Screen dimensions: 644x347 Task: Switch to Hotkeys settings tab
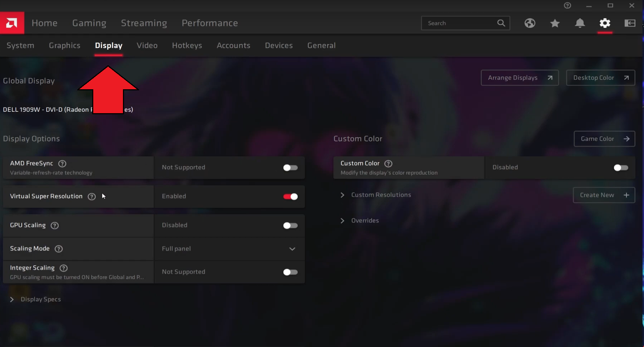[x=187, y=45]
